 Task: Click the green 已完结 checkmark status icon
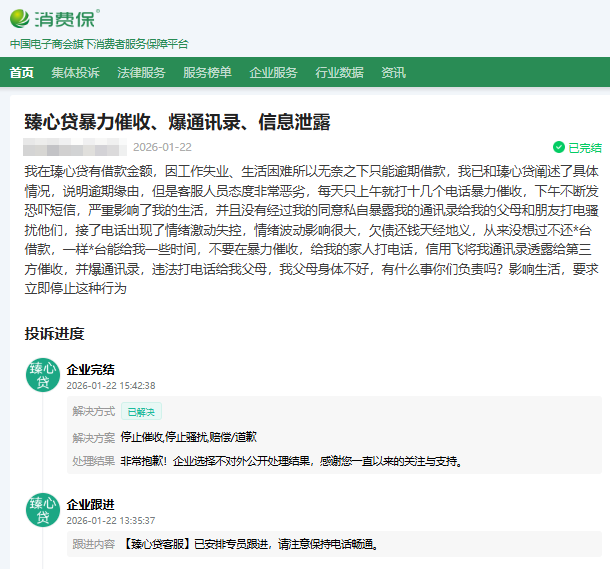pyautogui.click(x=559, y=148)
